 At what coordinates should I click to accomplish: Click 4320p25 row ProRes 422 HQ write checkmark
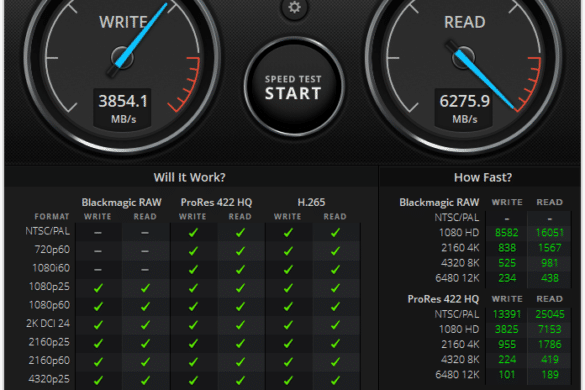pyautogui.click(x=193, y=380)
